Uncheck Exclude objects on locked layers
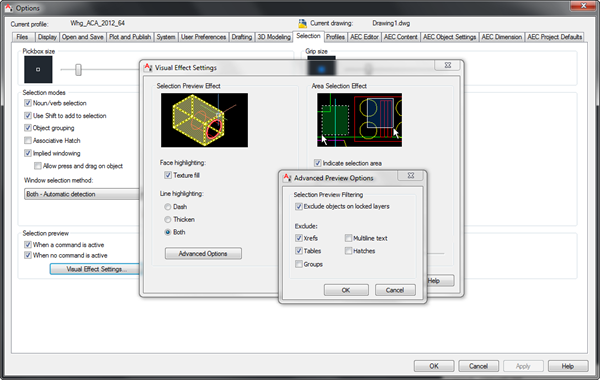The height and width of the screenshot is (380, 600). (x=298, y=207)
